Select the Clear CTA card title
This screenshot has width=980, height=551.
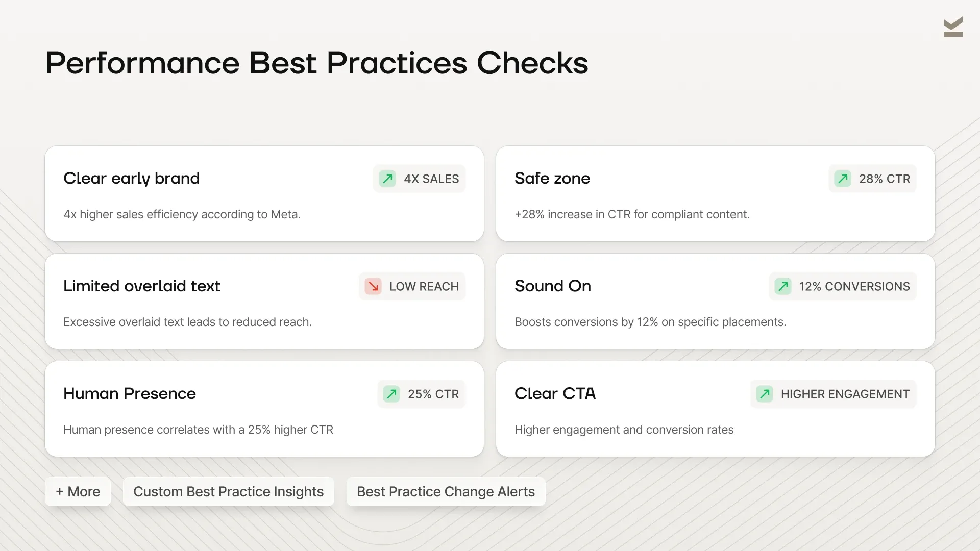(x=555, y=394)
